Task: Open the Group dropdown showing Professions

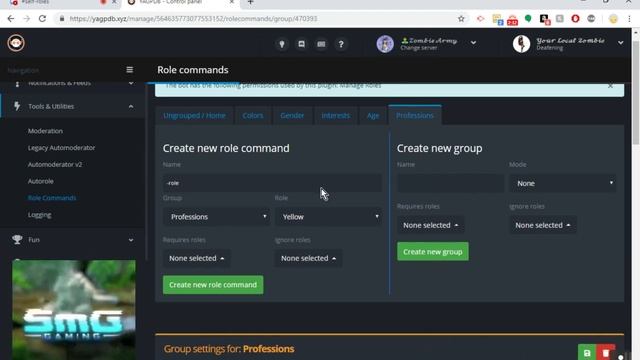Action: [217, 217]
